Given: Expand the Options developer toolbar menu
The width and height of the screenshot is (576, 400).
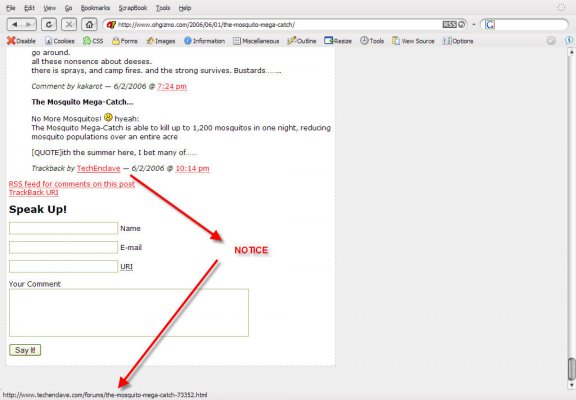Looking at the screenshot, I should tap(458, 41).
